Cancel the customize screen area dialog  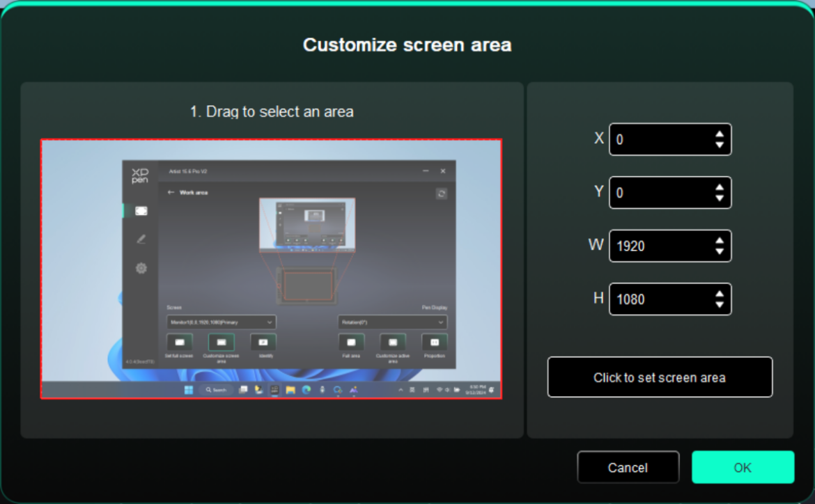point(628,467)
